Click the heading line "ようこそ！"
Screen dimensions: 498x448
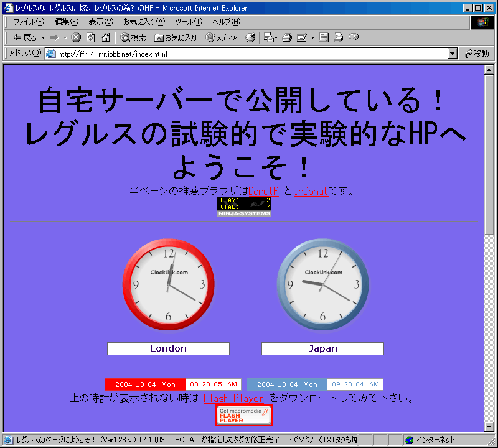[x=242, y=167]
